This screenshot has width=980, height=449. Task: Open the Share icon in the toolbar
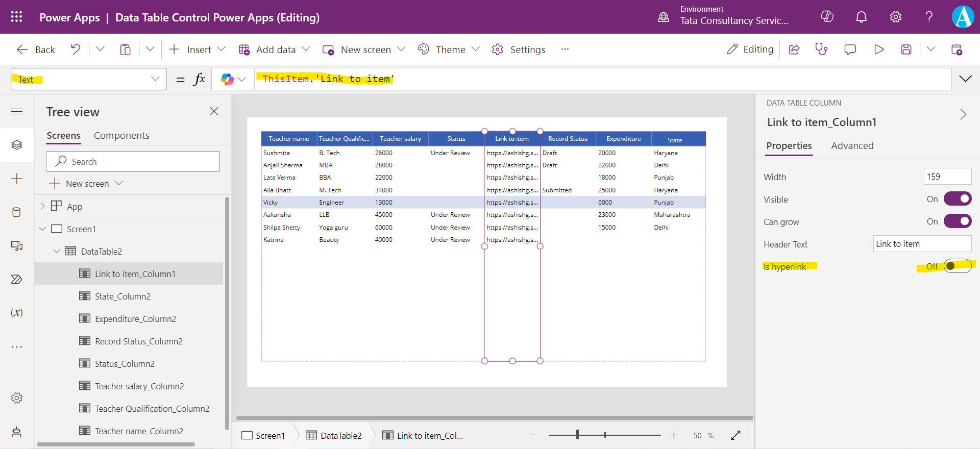[794, 49]
